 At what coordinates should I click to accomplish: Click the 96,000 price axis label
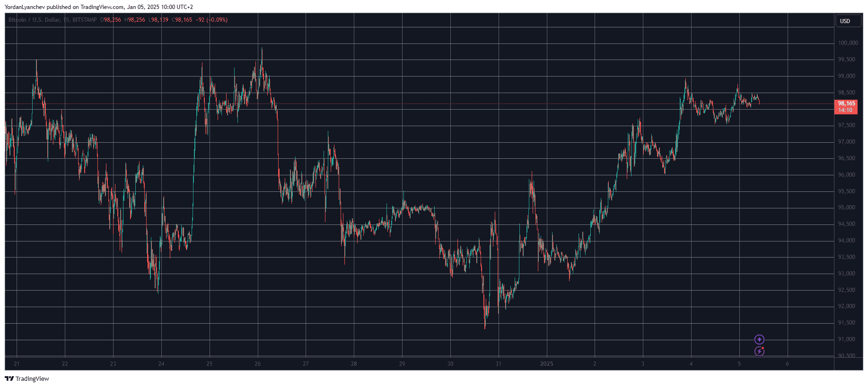846,175
